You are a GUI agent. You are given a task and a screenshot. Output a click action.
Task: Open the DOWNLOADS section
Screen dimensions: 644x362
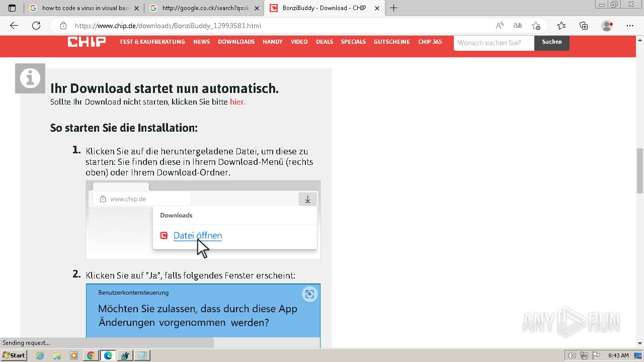[x=236, y=42]
